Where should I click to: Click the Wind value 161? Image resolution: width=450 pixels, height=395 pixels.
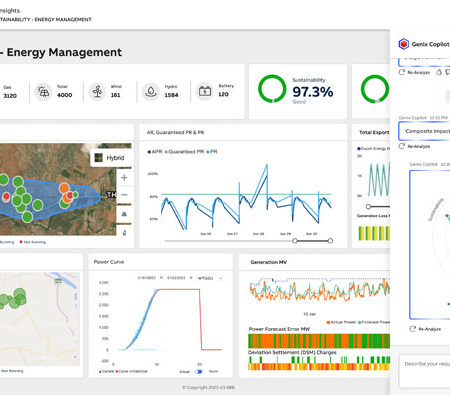[115, 95]
